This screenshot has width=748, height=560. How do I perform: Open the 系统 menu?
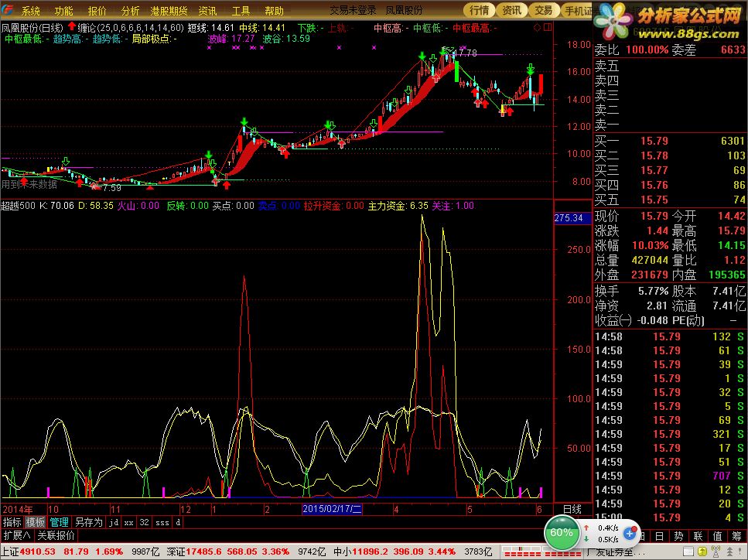(x=30, y=11)
